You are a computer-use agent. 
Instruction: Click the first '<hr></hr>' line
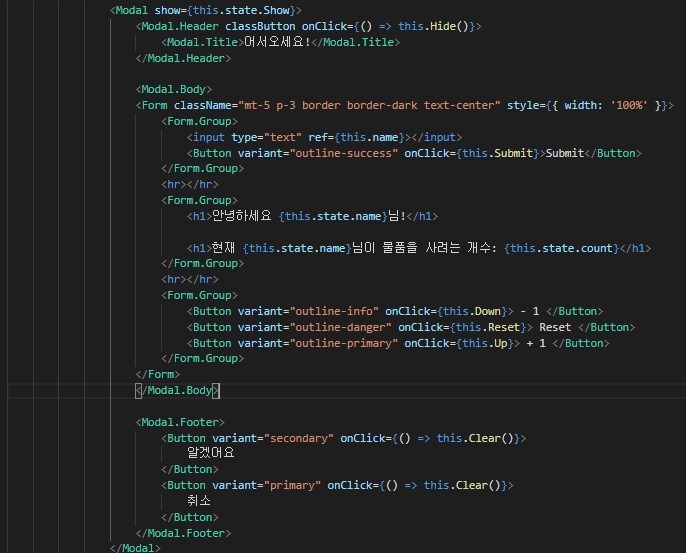[189, 185]
